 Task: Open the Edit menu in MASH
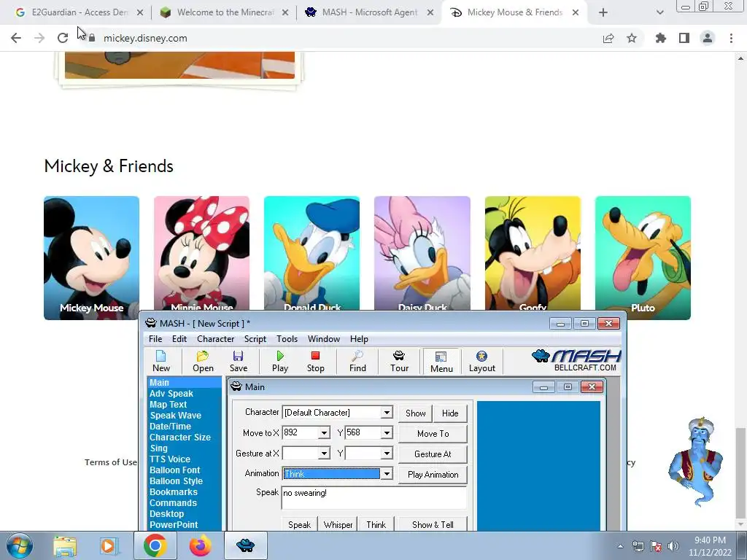pyautogui.click(x=179, y=338)
